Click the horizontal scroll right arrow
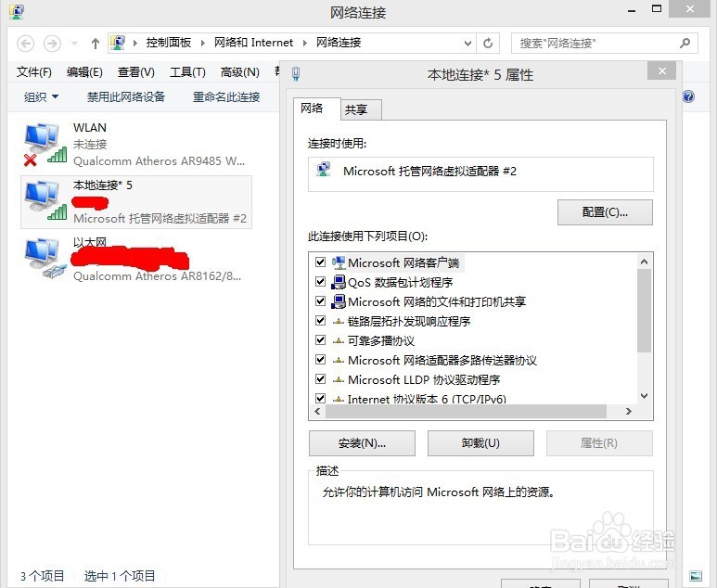Image resolution: width=717 pixels, height=588 pixels. coord(629,411)
